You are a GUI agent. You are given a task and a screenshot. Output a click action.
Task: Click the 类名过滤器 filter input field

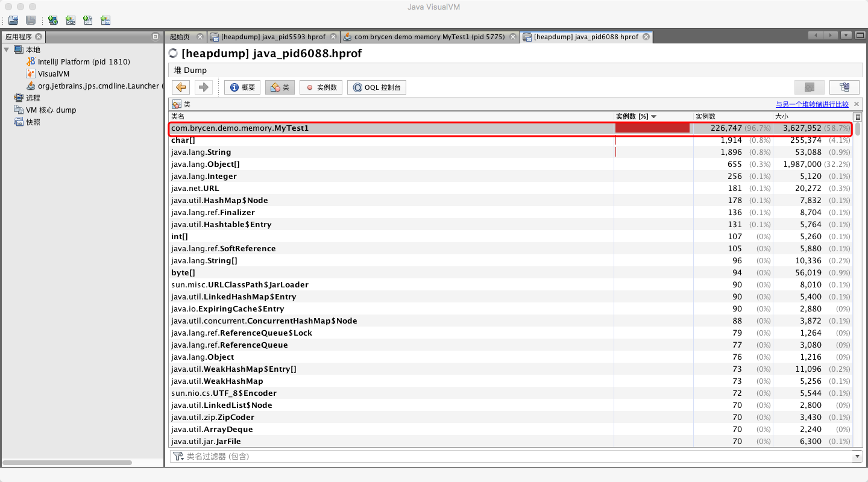point(518,457)
